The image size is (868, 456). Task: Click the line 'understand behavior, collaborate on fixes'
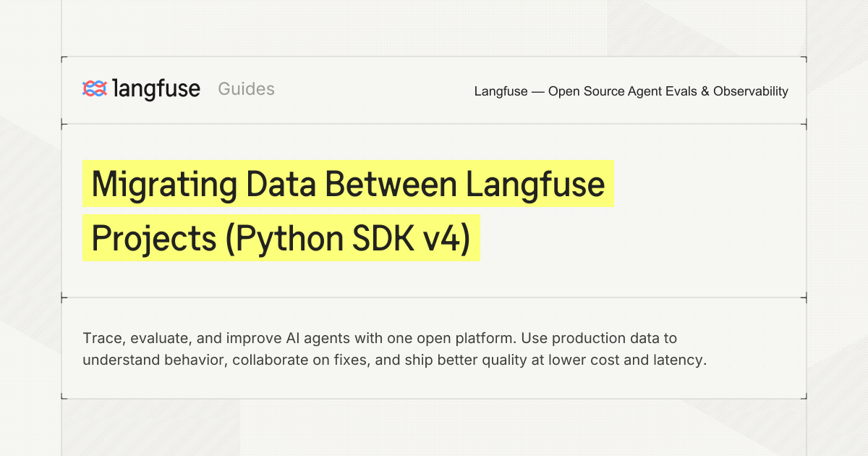[x=394, y=360]
